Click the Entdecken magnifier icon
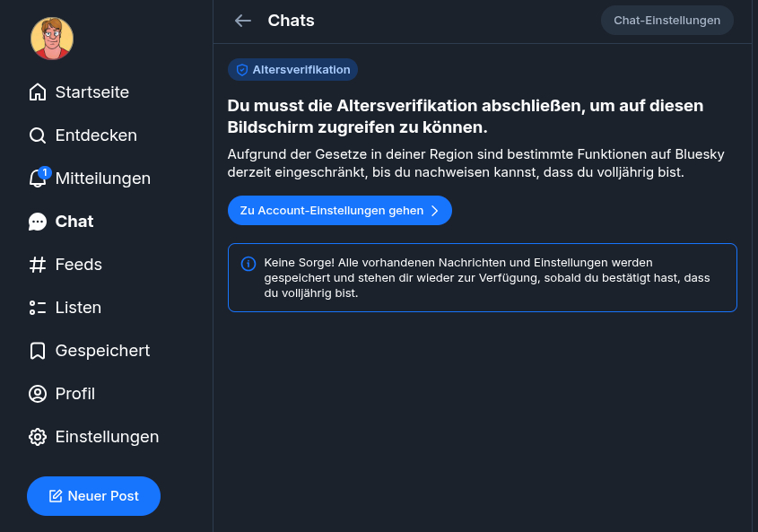The width and height of the screenshot is (758, 532). 38,135
